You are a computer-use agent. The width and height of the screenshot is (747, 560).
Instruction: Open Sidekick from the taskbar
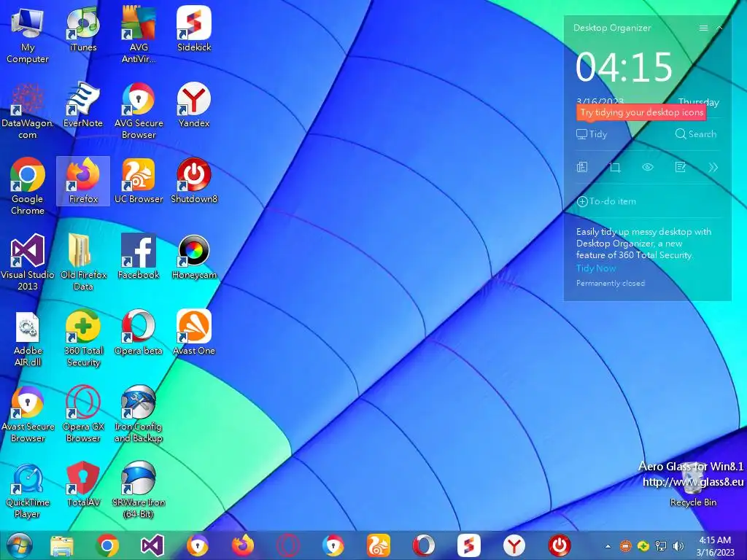click(x=469, y=545)
